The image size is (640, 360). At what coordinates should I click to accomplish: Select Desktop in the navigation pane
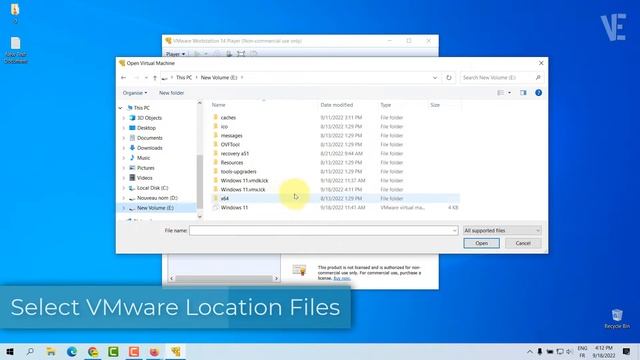[x=146, y=128]
